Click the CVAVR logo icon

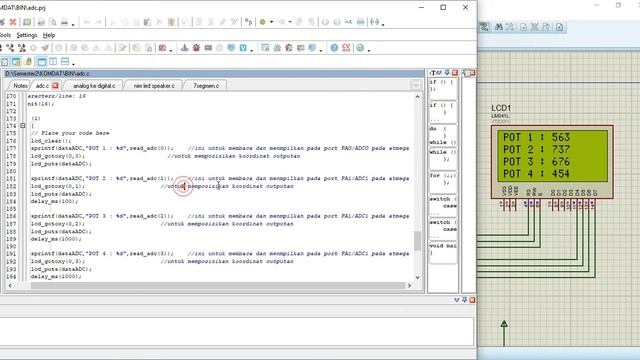tap(346, 48)
